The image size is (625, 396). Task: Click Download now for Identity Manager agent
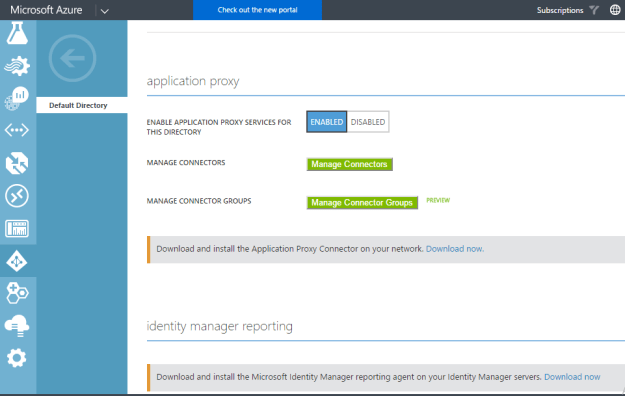572,377
